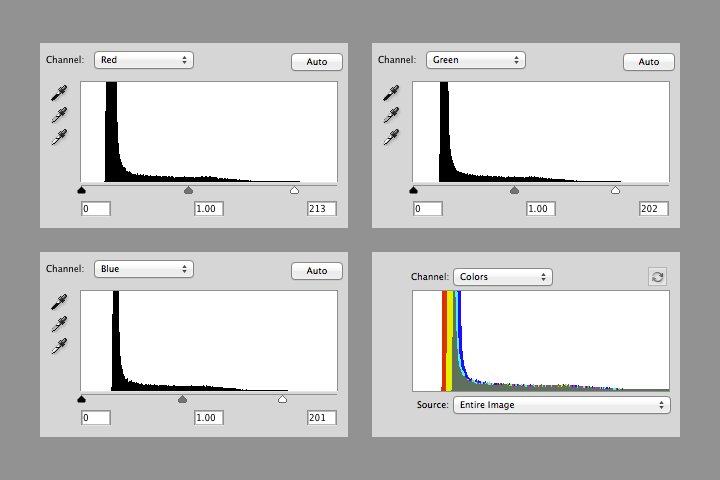Open the Colors channel dropdown
Screen dimensions: 720x480
(503, 277)
